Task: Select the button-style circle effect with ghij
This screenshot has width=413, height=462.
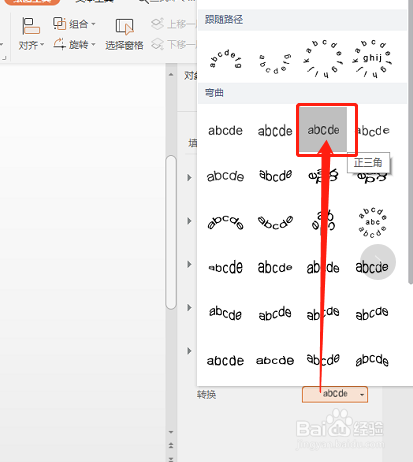Action: tap(372, 58)
